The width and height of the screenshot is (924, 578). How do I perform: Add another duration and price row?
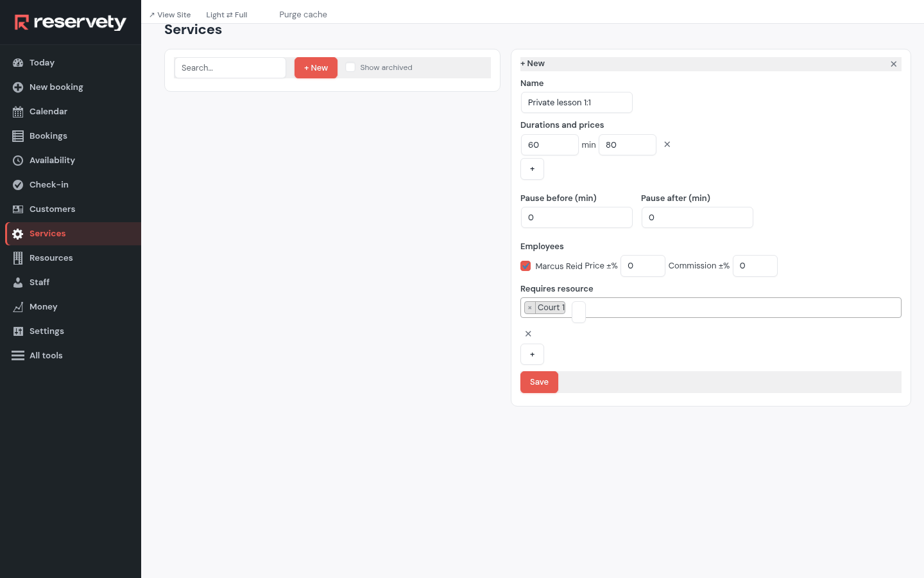[x=532, y=169]
